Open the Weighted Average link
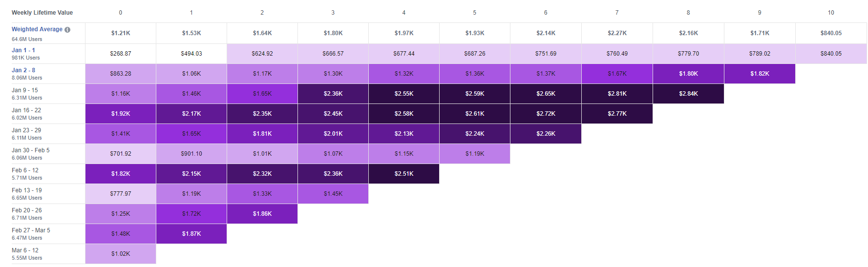Image resolution: width=868 pixels, height=267 pixels. (37, 29)
